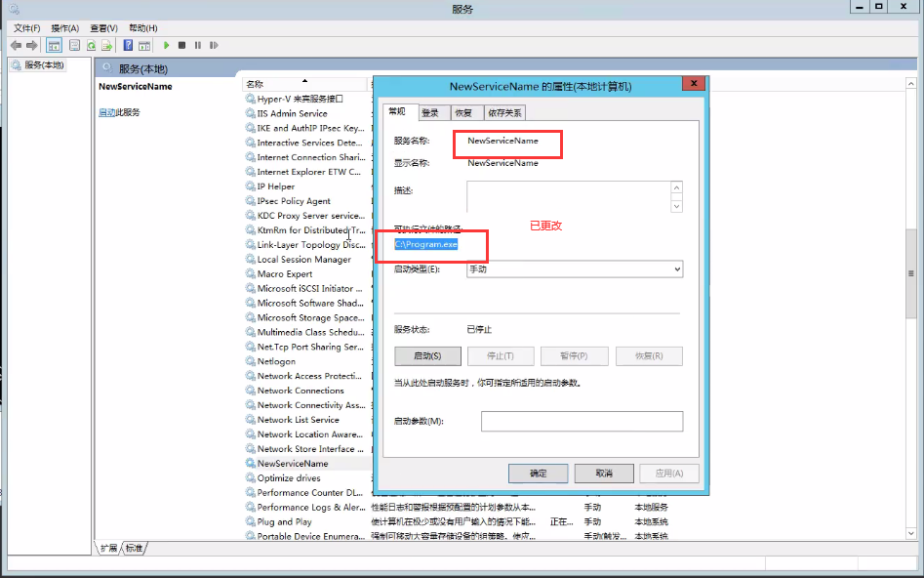This screenshot has width=924, height=578.
Task: Open the 启动类型 startup type dropdown
Action: click(x=574, y=268)
